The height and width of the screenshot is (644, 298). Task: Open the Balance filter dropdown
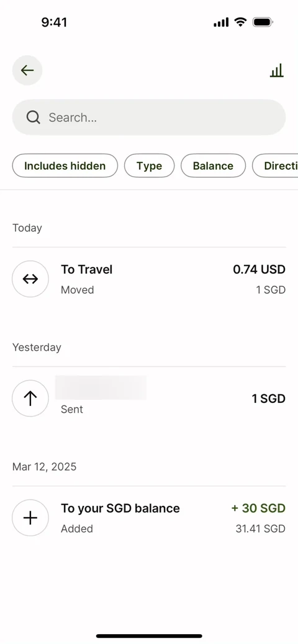click(213, 165)
